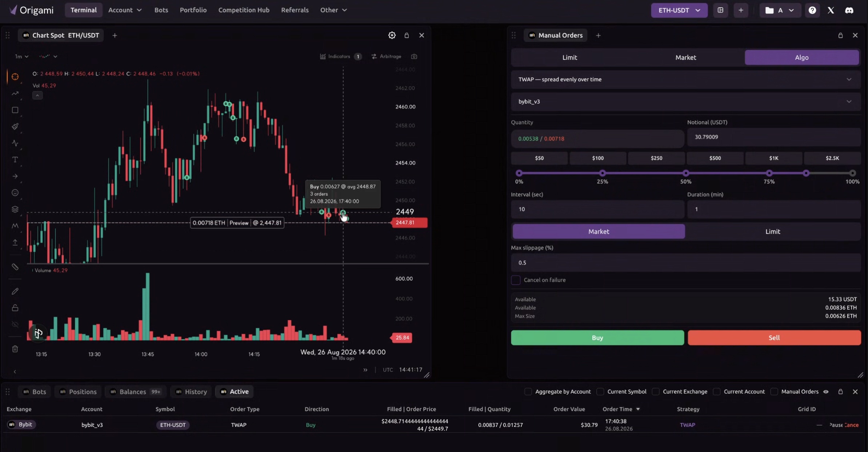Select the text annotation tool

pos(15,159)
